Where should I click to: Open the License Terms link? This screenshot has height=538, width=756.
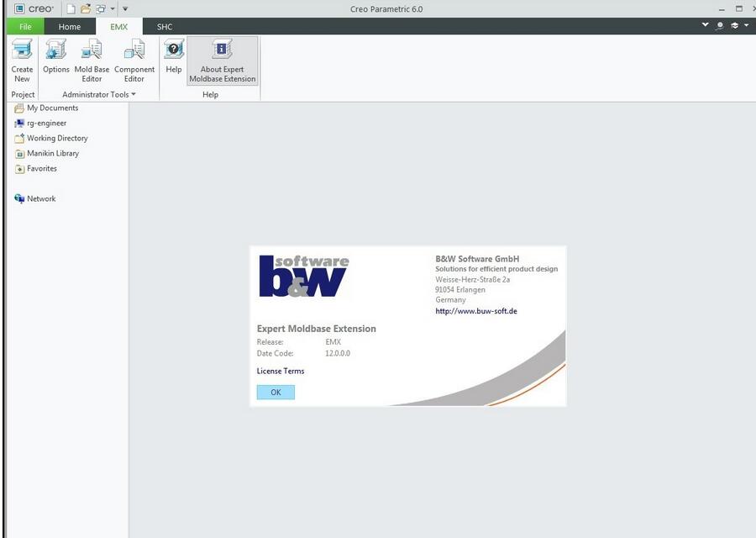281,371
